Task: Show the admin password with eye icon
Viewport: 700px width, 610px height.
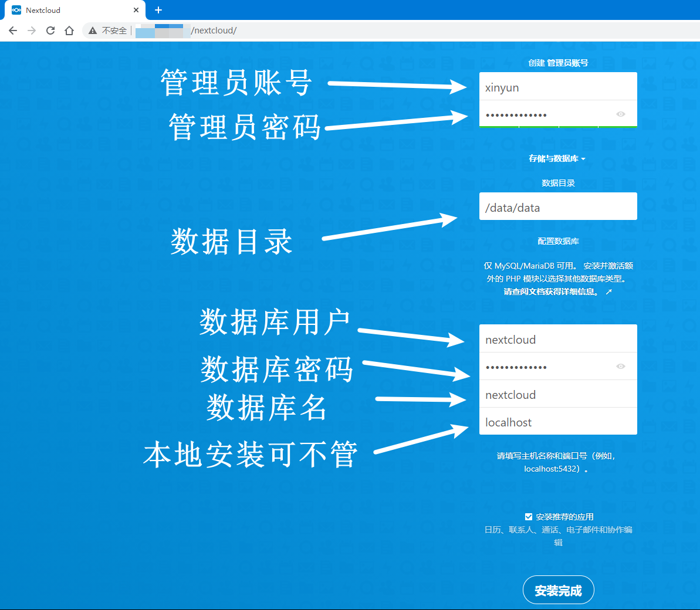Action: [621, 114]
